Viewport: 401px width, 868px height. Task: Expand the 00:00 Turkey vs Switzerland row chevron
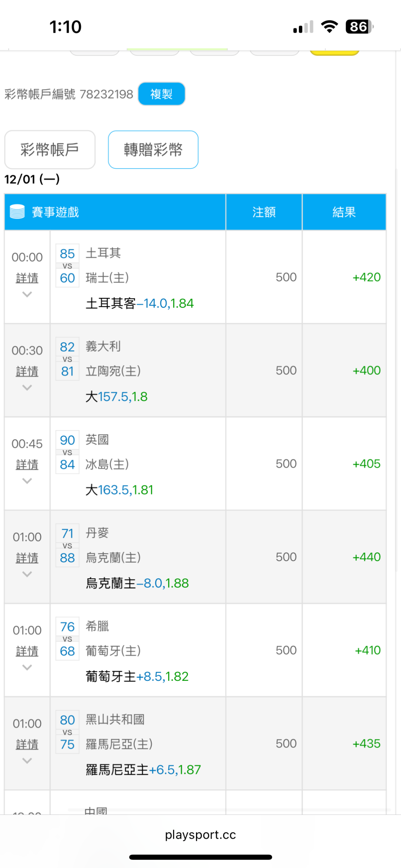[27, 295]
